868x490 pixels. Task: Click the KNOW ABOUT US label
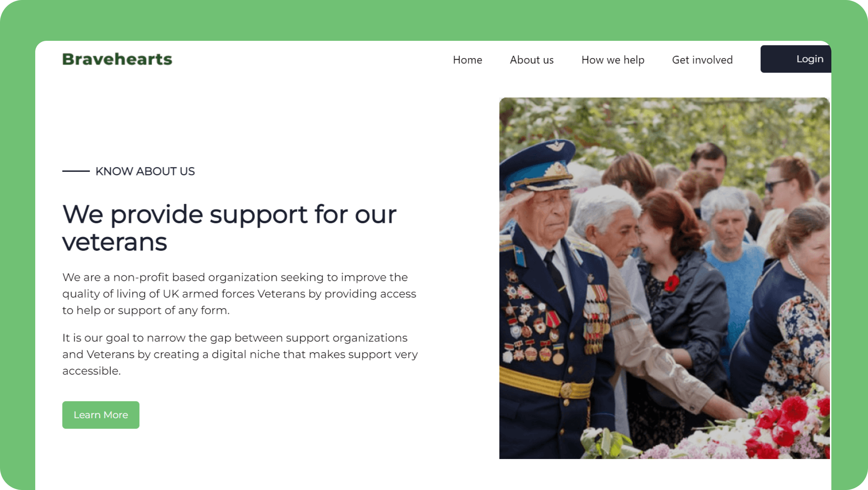click(x=145, y=171)
